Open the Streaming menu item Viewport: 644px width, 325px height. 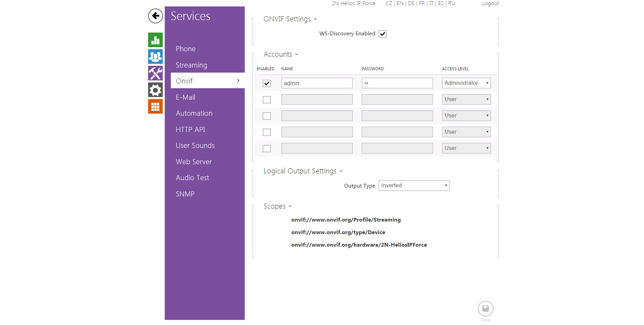(191, 65)
